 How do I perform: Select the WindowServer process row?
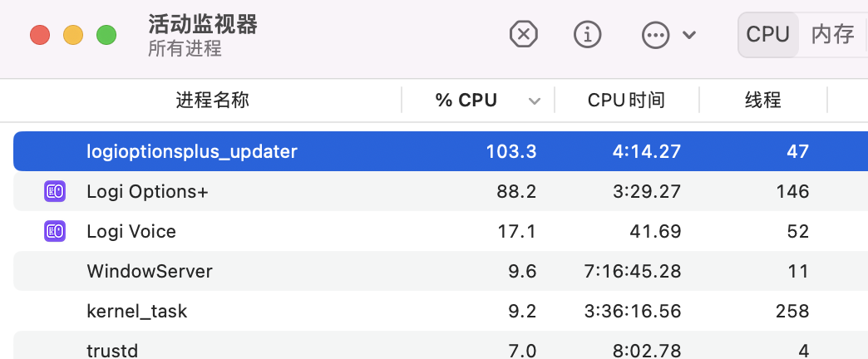coord(150,271)
